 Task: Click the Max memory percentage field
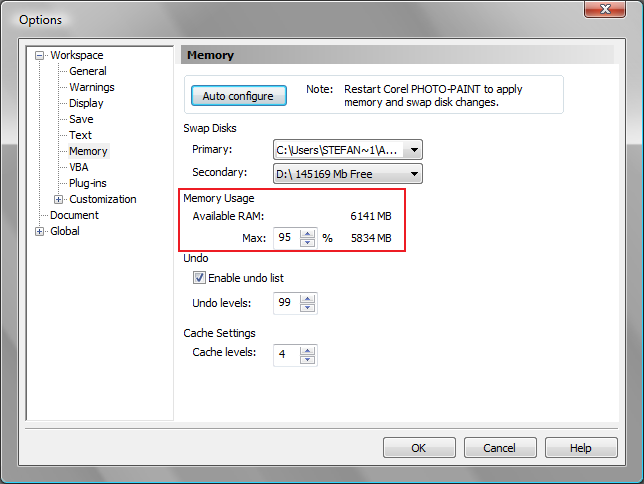point(287,238)
